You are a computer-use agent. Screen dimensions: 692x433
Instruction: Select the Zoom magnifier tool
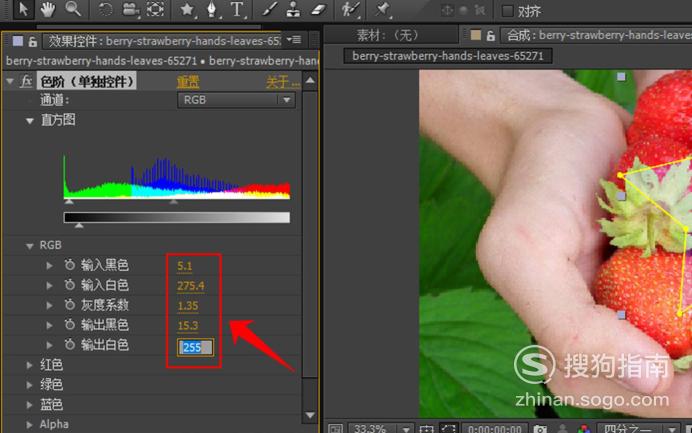(x=73, y=9)
